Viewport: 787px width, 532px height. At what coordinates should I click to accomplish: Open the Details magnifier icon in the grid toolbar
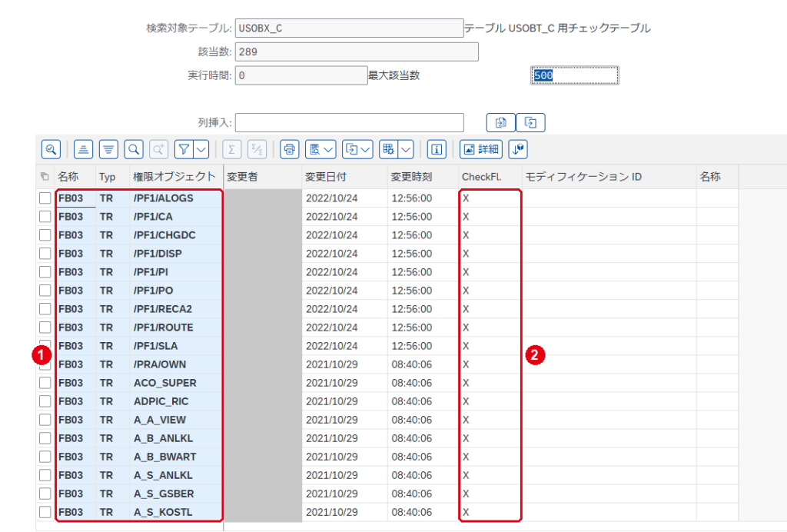coord(51,149)
